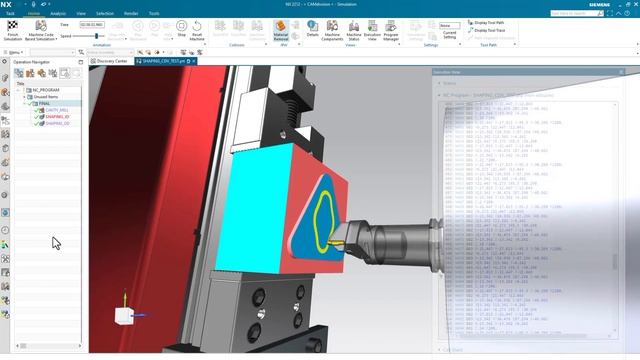Open the Tools ribbon tab
The width and height of the screenshot is (640, 360).
154,13
